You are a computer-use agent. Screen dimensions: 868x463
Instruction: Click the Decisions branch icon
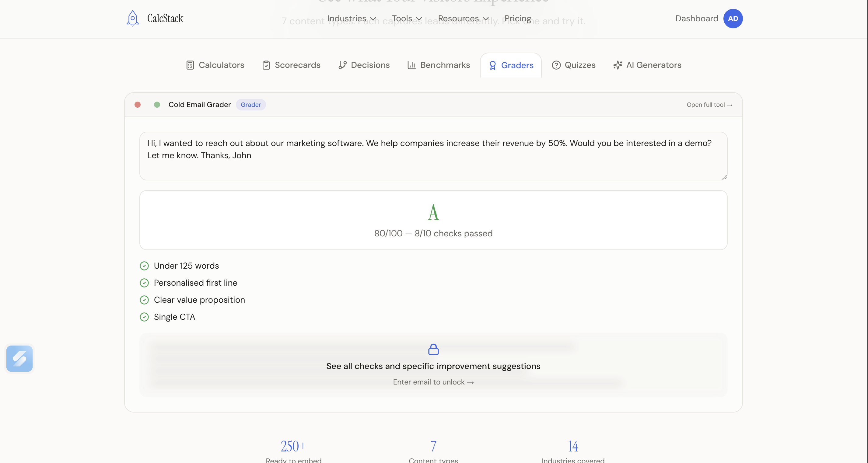pos(342,65)
